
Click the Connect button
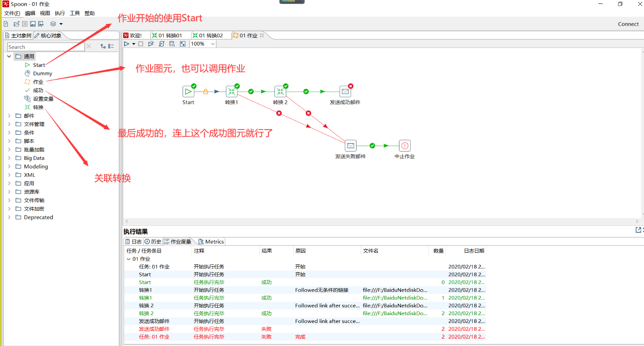click(x=628, y=24)
